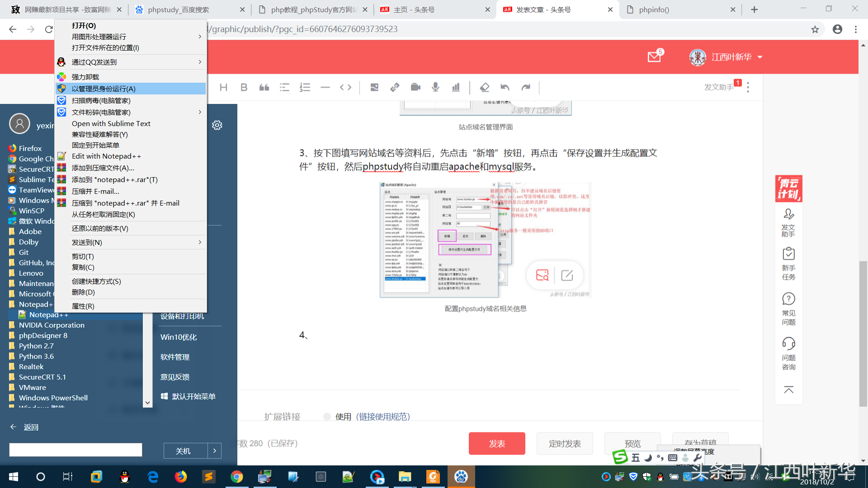Open the Start menu settings gear

point(217,125)
